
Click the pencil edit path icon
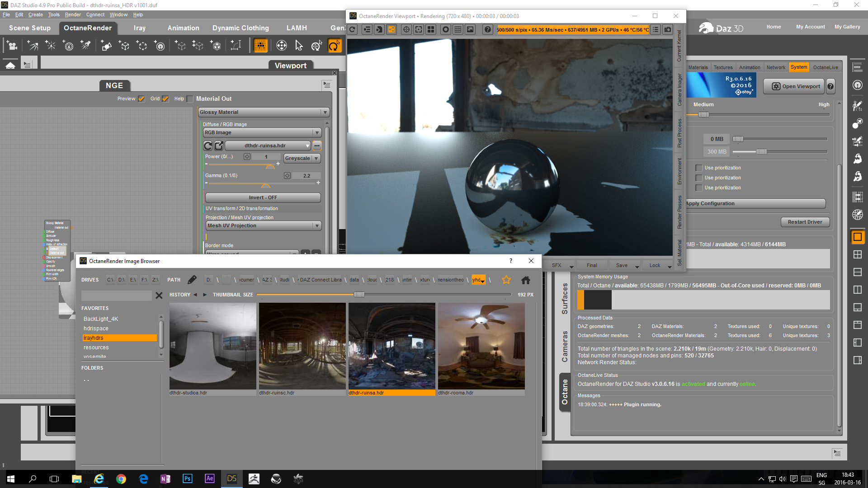[192, 280]
